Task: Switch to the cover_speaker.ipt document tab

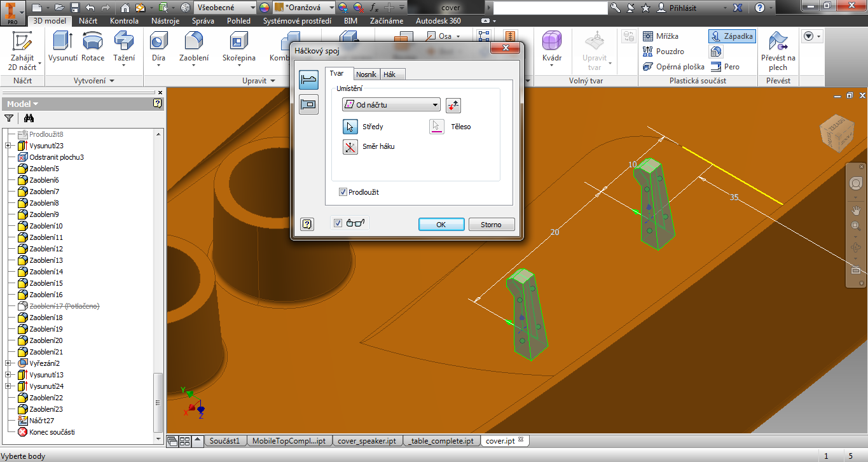Action: pyautogui.click(x=367, y=440)
